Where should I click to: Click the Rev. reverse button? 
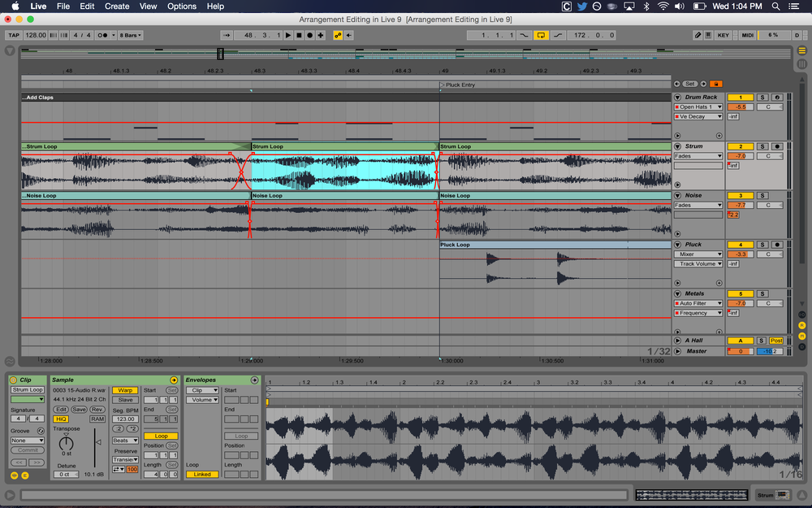click(97, 410)
